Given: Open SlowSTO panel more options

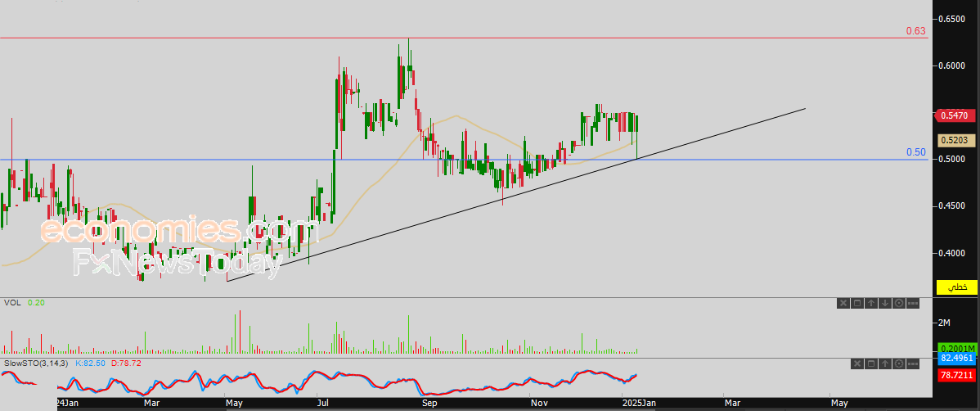Looking at the screenshot, I should coord(912,364).
